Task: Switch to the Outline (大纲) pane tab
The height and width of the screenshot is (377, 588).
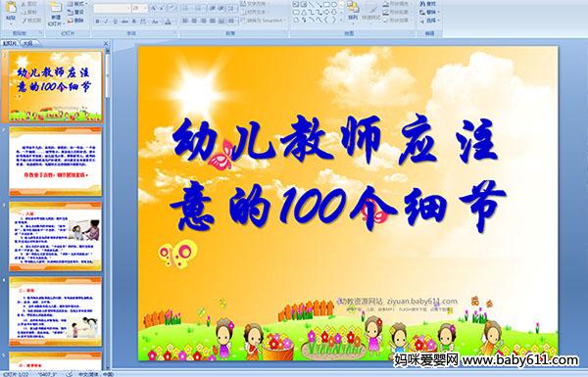Action: click(x=28, y=43)
